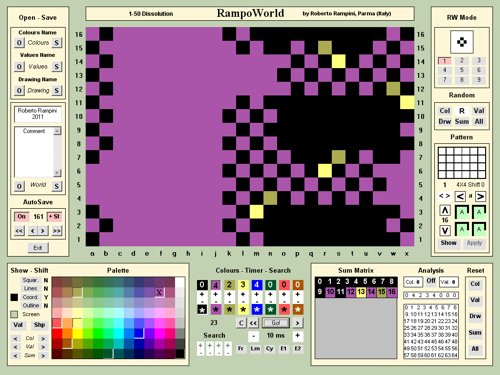This screenshot has height=375, width=500.
Task: Save the Drawing with S button
Action: (x=57, y=90)
